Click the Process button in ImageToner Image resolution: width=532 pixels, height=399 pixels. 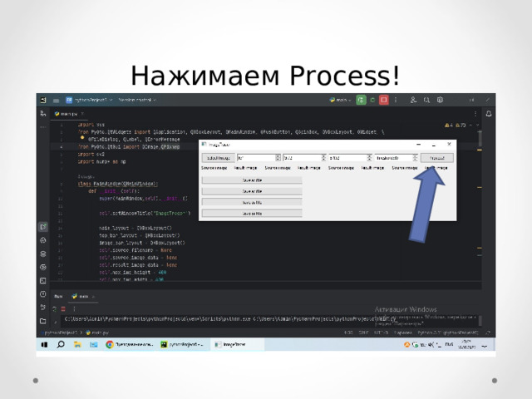(x=437, y=158)
